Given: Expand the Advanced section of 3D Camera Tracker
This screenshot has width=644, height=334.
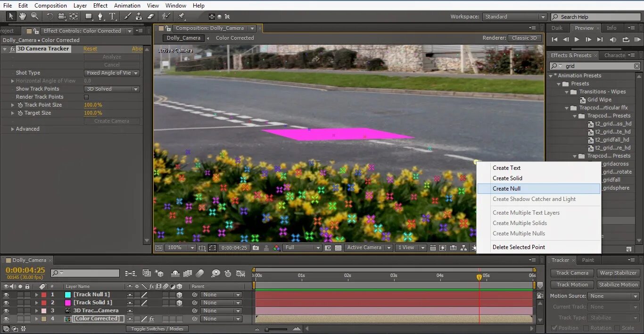Looking at the screenshot, I should (12, 128).
